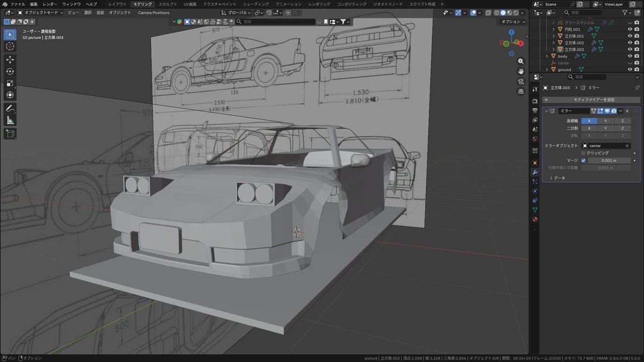This screenshot has width=644, height=362.
Task: Toggle the Y axis button in 座標軸 row
Action: pos(605,121)
